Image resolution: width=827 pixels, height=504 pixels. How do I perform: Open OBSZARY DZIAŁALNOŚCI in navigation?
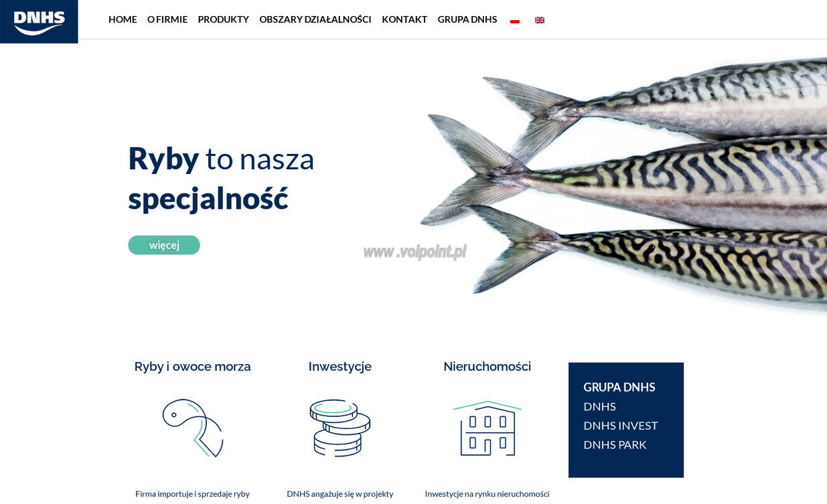click(315, 19)
